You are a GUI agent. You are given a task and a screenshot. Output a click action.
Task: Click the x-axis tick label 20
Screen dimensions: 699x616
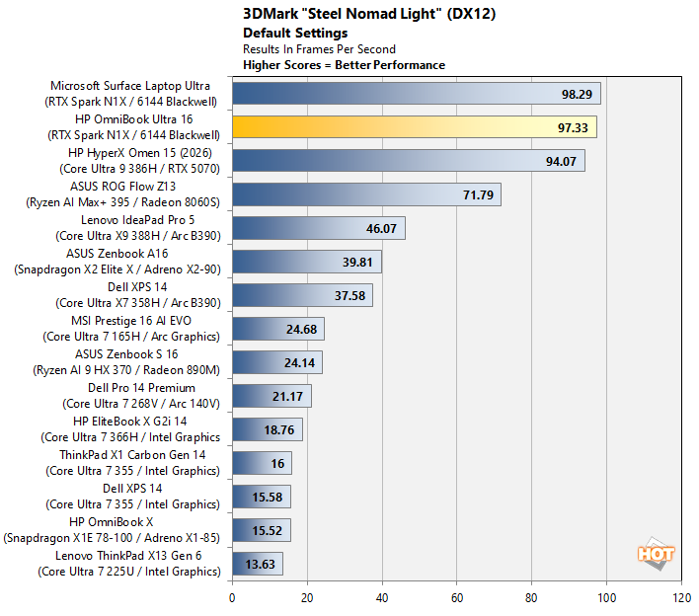(307, 597)
